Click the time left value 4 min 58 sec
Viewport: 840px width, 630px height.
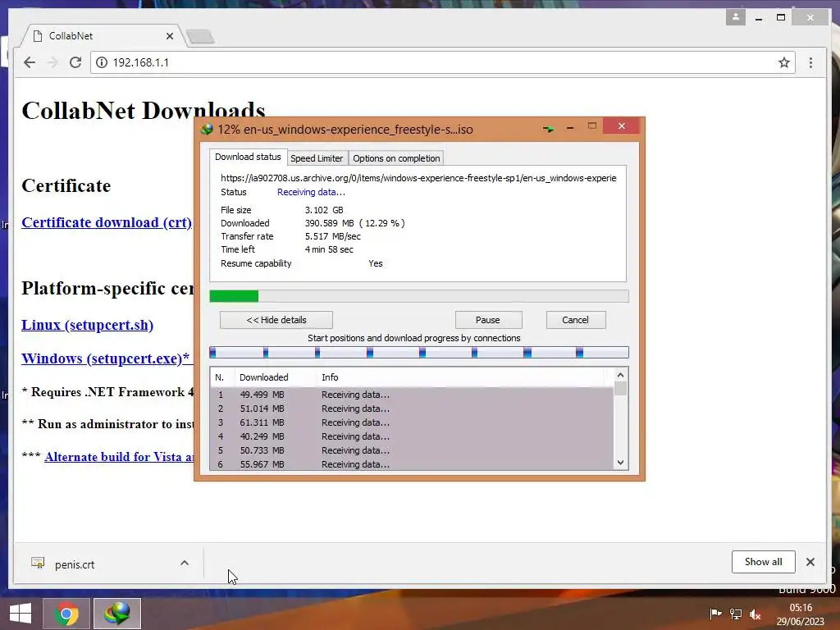pos(329,249)
